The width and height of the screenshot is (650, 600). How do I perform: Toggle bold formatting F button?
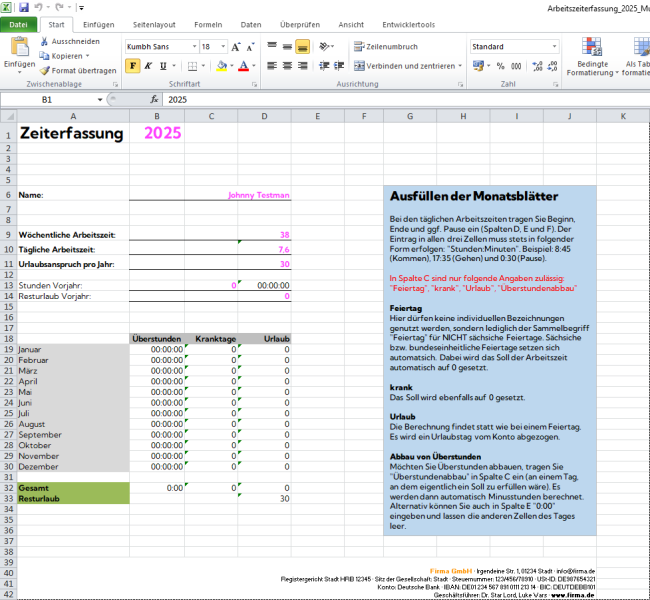point(133,66)
